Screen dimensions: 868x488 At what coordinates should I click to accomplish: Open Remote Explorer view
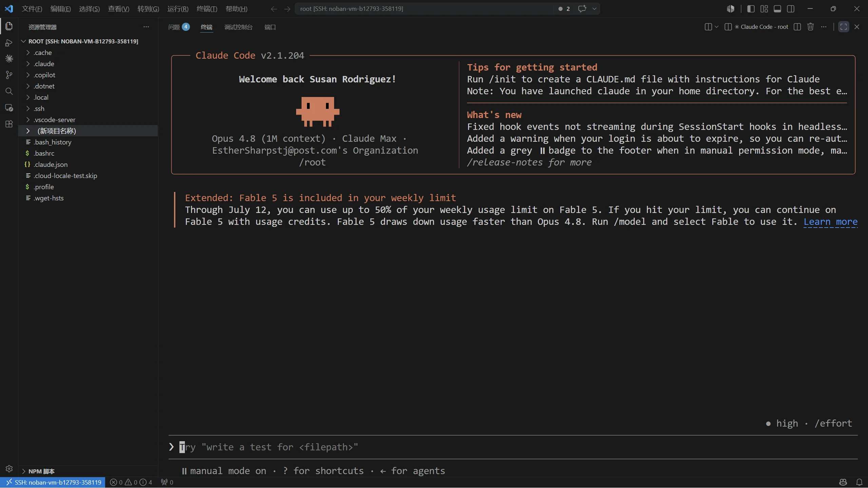point(9,108)
